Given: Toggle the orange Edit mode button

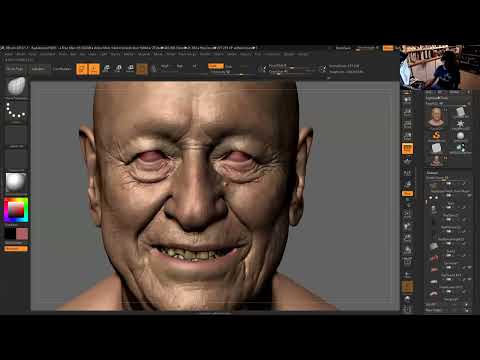Looking at the screenshot, I should (x=82, y=69).
